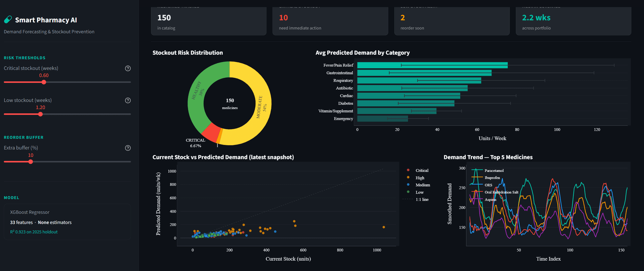The height and width of the screenshot is (271, 644).
Task: Click the '2' reorder soon metric value
Action: 403,18
